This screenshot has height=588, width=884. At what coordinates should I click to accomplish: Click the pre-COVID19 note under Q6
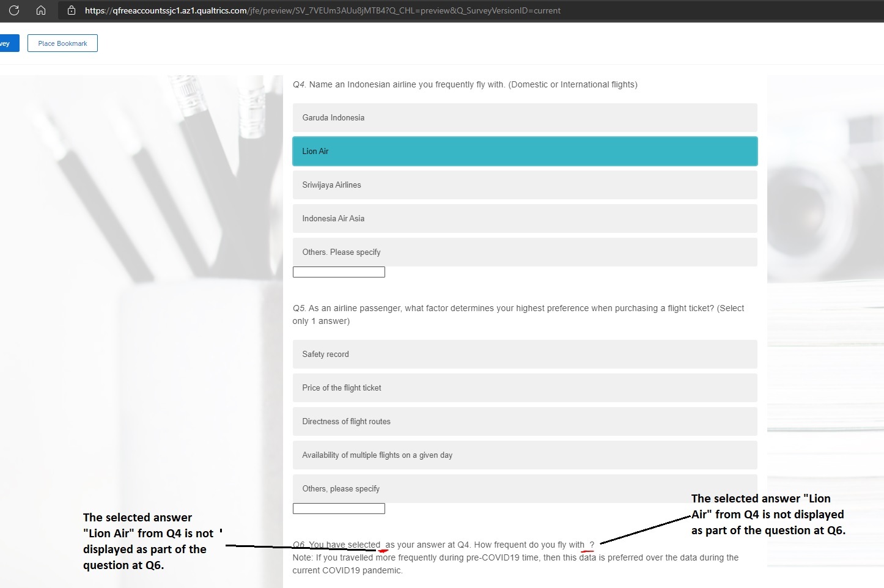click(515, 564)
